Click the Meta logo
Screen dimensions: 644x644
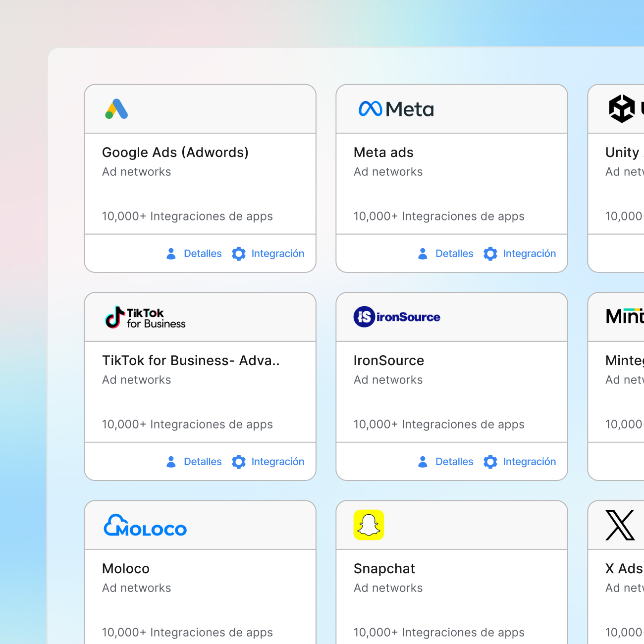point(396,109)
